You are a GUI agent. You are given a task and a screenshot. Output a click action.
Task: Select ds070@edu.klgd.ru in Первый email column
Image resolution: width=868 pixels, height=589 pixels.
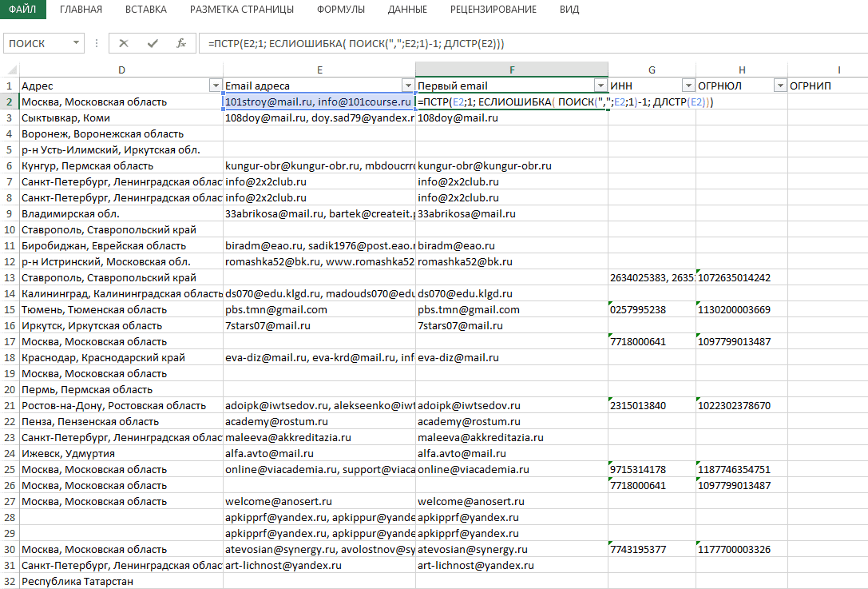pos(512,293)
